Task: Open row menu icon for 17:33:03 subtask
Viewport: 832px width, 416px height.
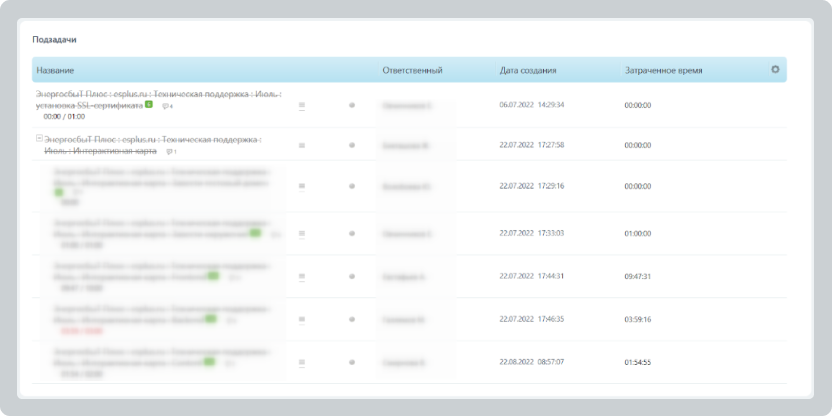Action: click(302, 233)
